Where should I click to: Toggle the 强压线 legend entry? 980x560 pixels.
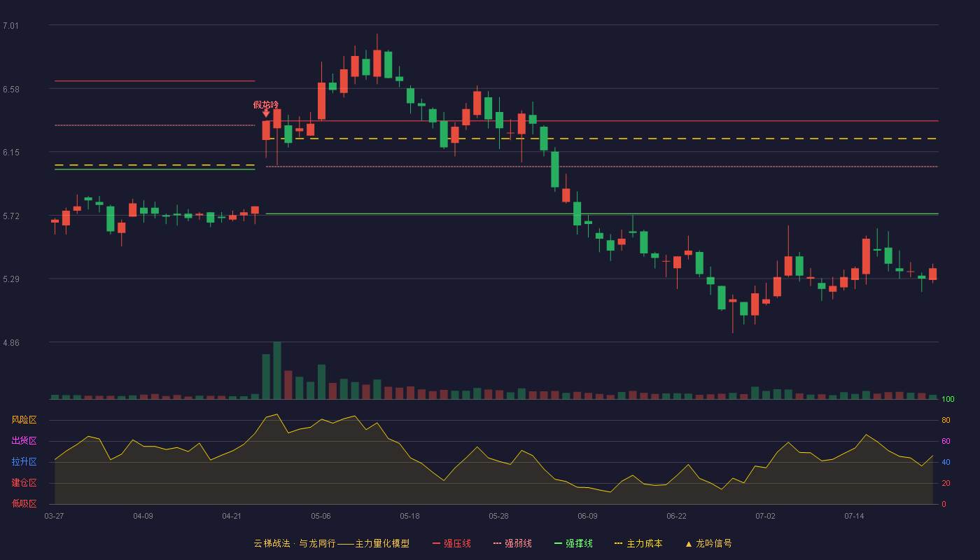point(451,543)
